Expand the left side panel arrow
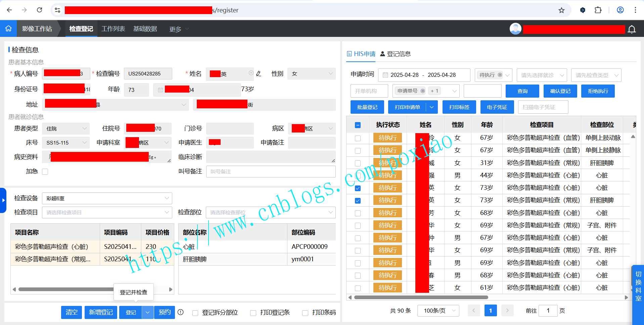Viewport: 644px width, 325px height. coord(3,200)
